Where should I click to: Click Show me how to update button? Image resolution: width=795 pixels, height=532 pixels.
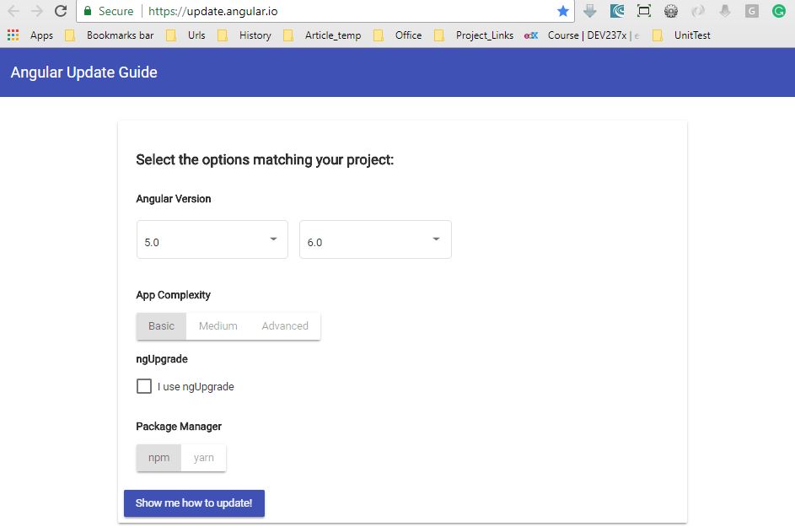click(x=194, y=503)
